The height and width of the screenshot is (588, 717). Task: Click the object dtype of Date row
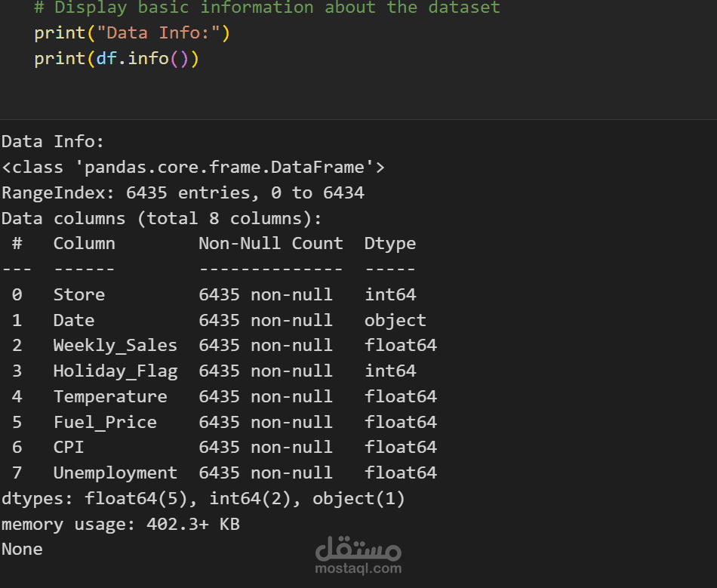pos(395,320)
